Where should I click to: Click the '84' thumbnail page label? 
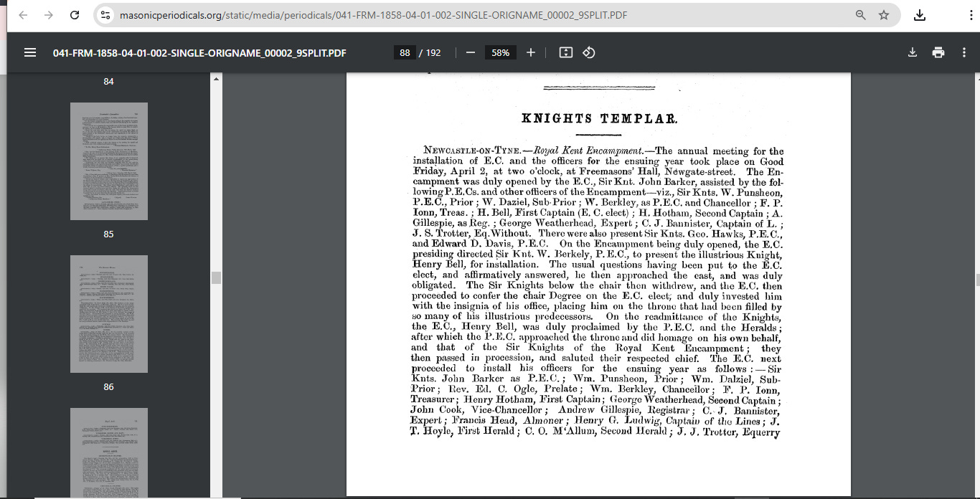[108, 82]
